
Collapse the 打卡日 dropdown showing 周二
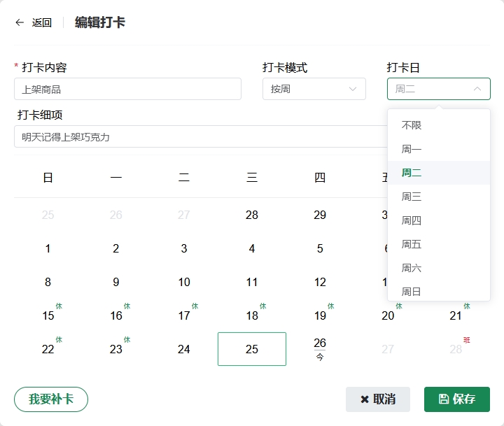pyautogui.click(x=438, y=89)
